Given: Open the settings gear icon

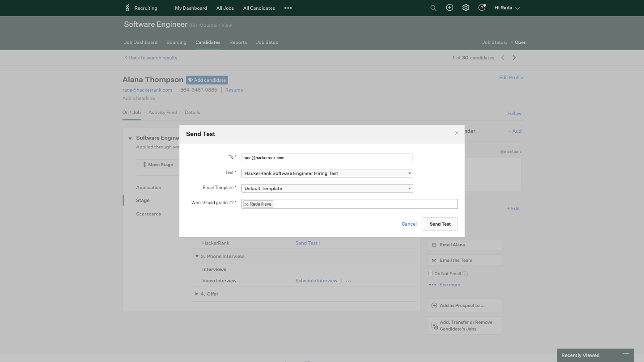Looking at the screenshot, I should click(466, 8).
